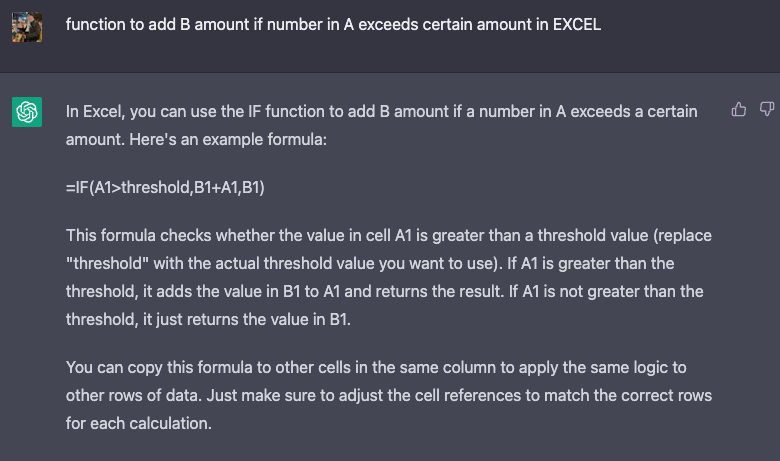
Task: Click the user profile avatar
Action: (x=26, y=26)
